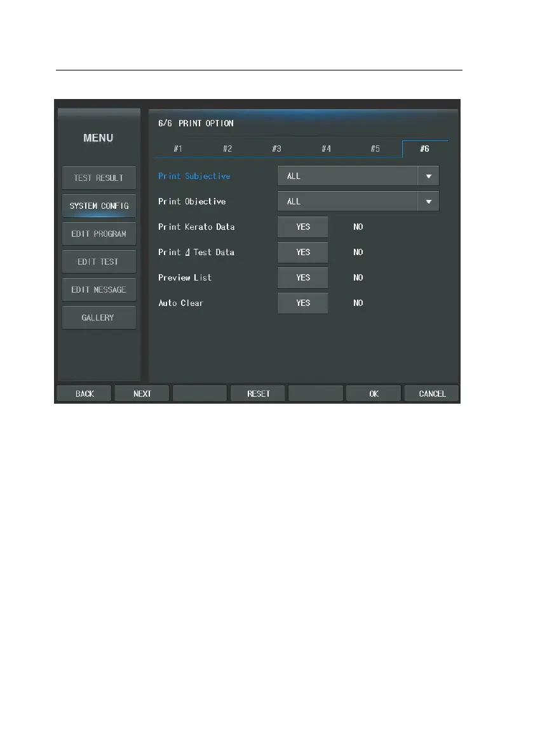Screen dimensions: 533x756
Task: Open the GALLERY menu entry
Action: pyautogui.click(x=99, y=318)
